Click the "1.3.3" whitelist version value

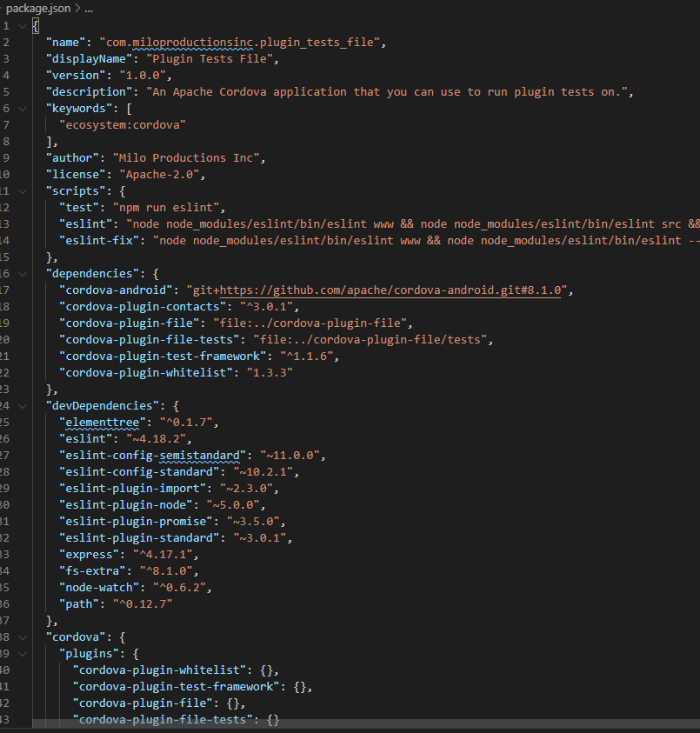(270, 373)
